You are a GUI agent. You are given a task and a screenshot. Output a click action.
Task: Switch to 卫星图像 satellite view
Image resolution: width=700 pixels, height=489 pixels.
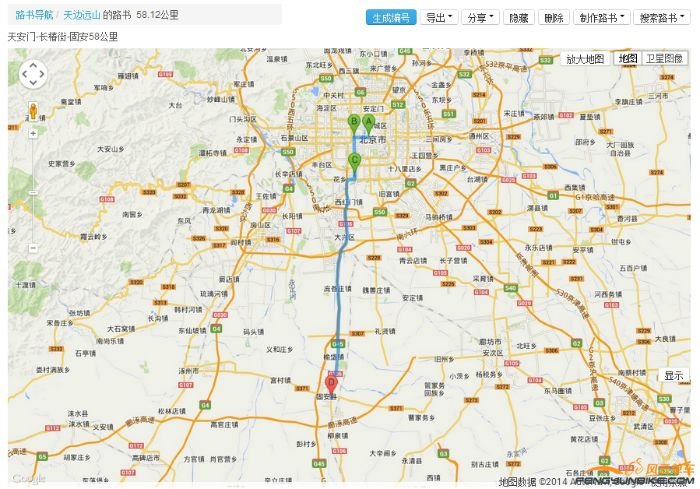click(x=664, y=59)
